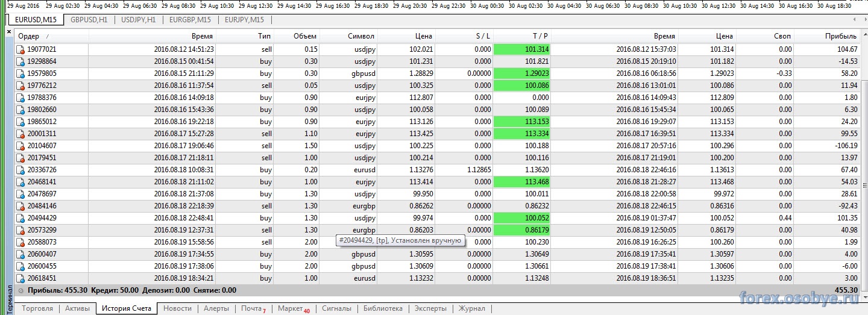
Task: Click the order icon for order 20336726
Action: coord(20,170)
